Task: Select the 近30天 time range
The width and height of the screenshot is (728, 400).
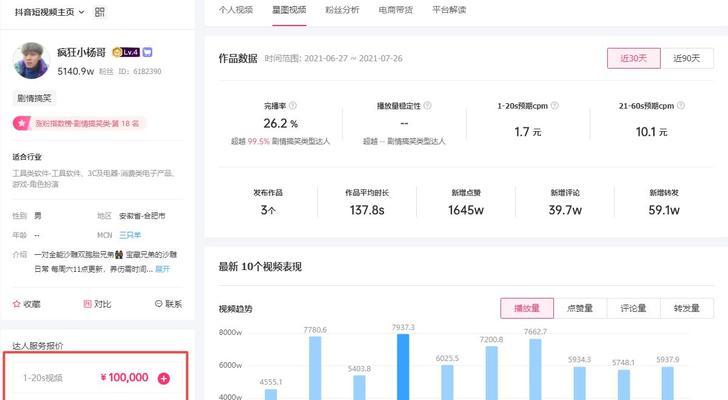Action: click(634, 58)
